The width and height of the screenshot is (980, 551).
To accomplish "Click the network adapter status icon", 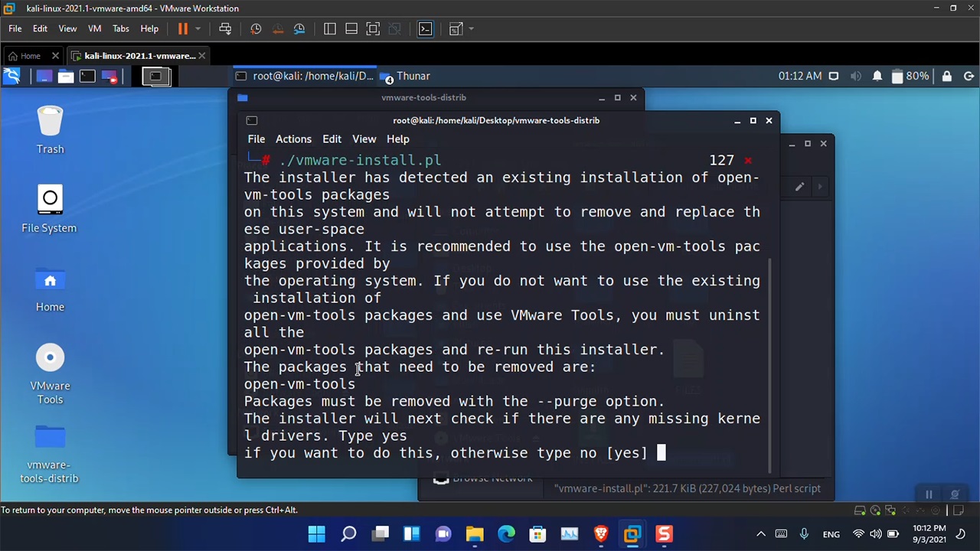I will [890, 510].
